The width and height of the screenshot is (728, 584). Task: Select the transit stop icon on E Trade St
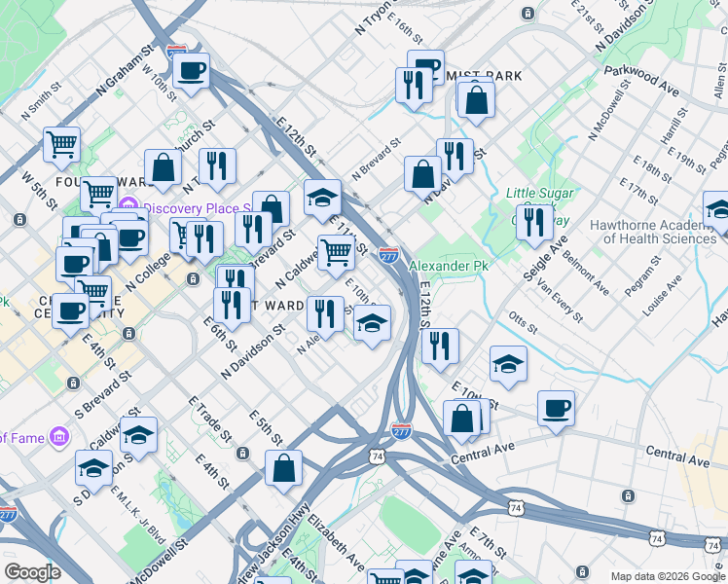[x=242, y=453]
